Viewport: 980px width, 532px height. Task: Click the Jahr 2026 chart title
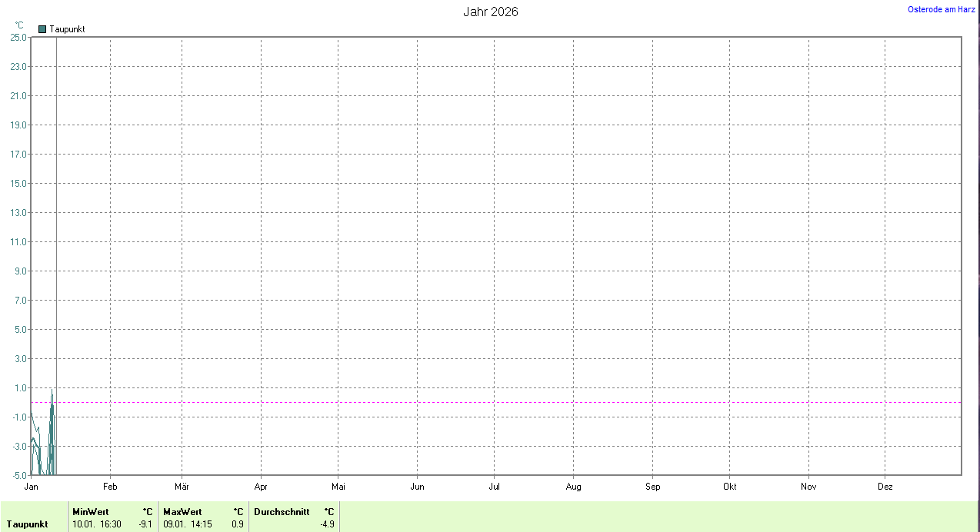pos(490,12)
